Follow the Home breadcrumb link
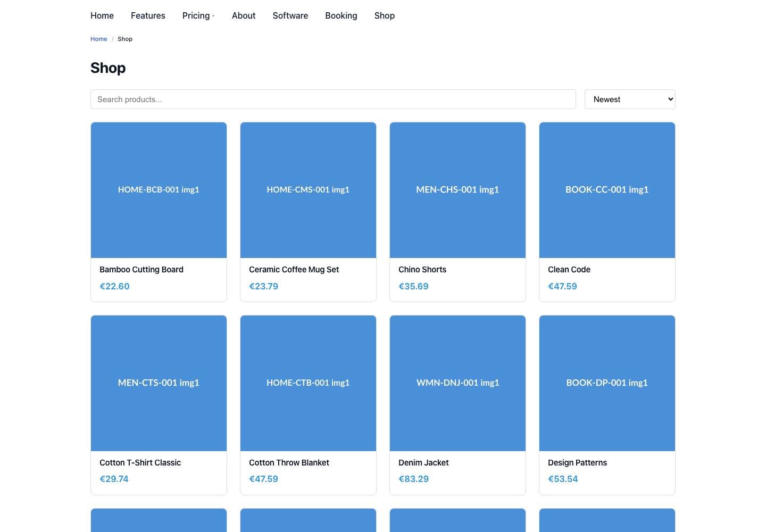The width and height of the screenshot is (766, 532). 99,39
